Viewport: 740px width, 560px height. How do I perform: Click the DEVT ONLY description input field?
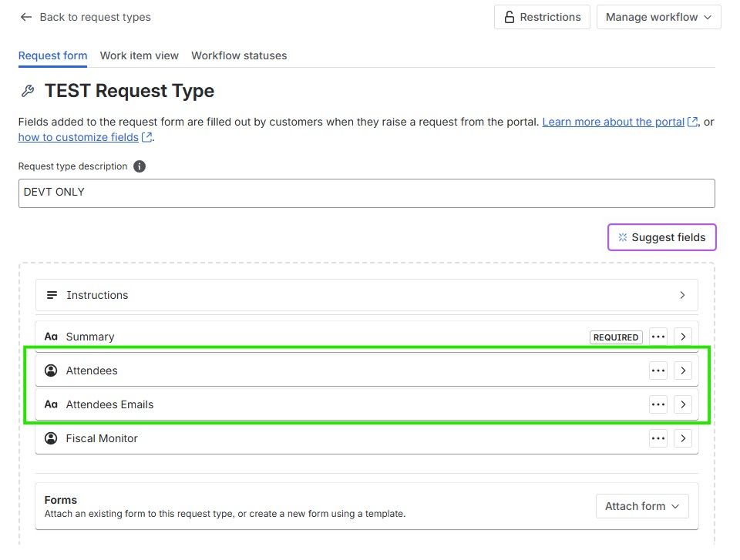(367, 193)
